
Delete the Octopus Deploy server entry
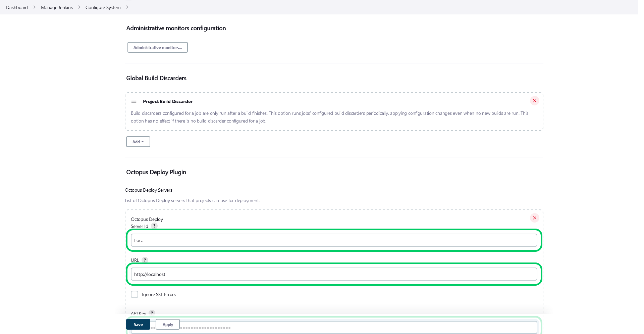[x=534, y=218]
